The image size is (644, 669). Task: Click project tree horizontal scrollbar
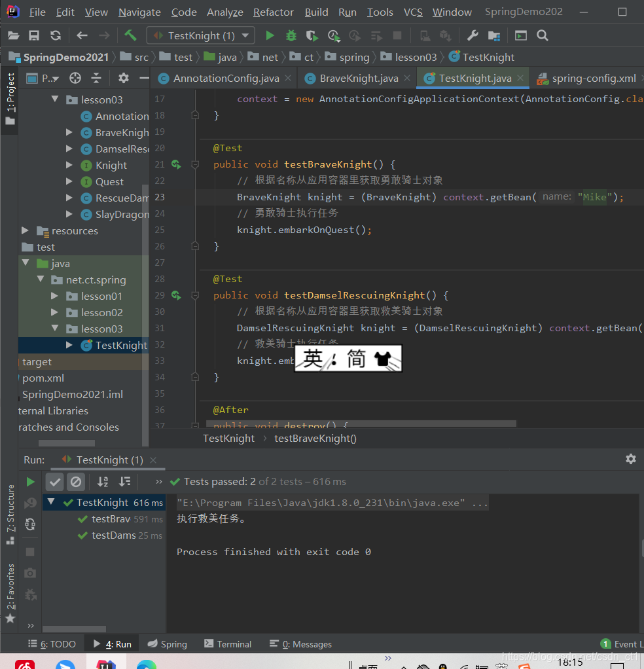coord(67,443)
